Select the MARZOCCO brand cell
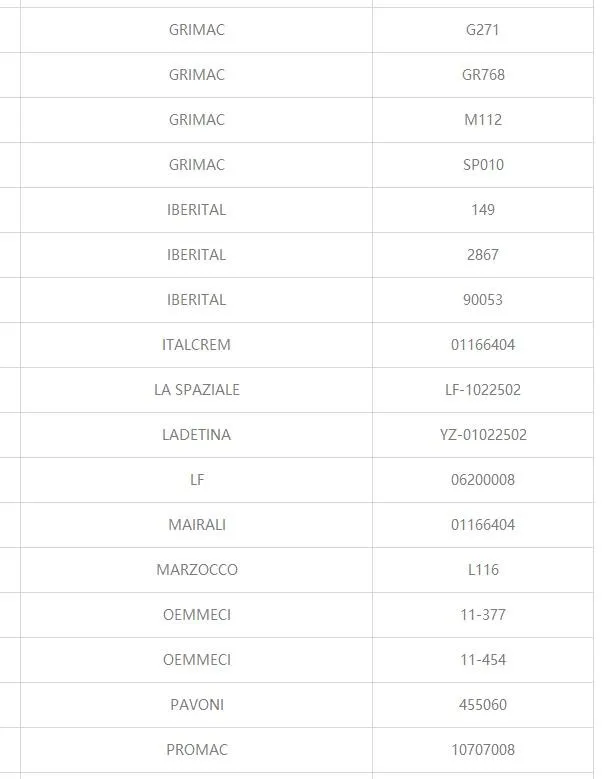This screenshot has width=604, height=779. click(x=196, y=570)
